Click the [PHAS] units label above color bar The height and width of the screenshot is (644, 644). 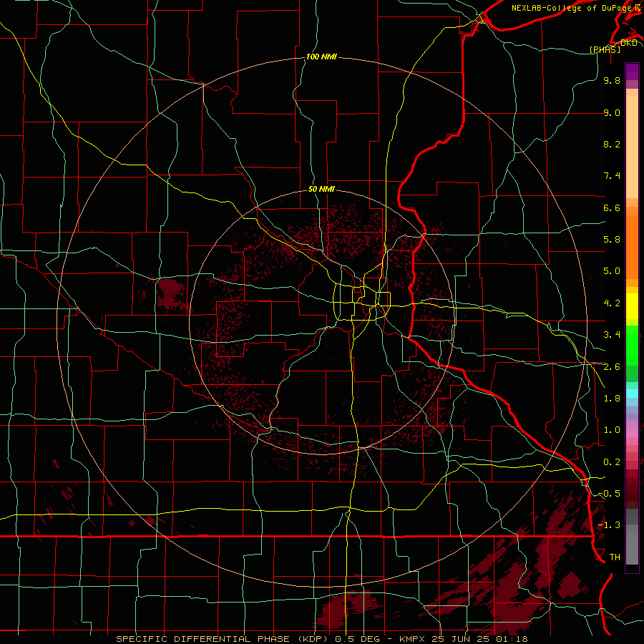point(605,49)
